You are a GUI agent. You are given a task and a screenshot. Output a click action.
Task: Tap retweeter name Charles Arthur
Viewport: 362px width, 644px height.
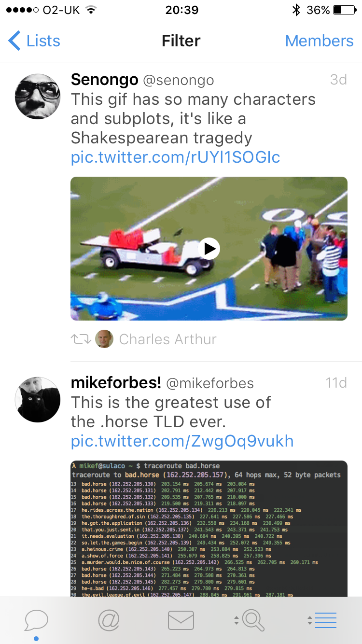tap(168, 339)
